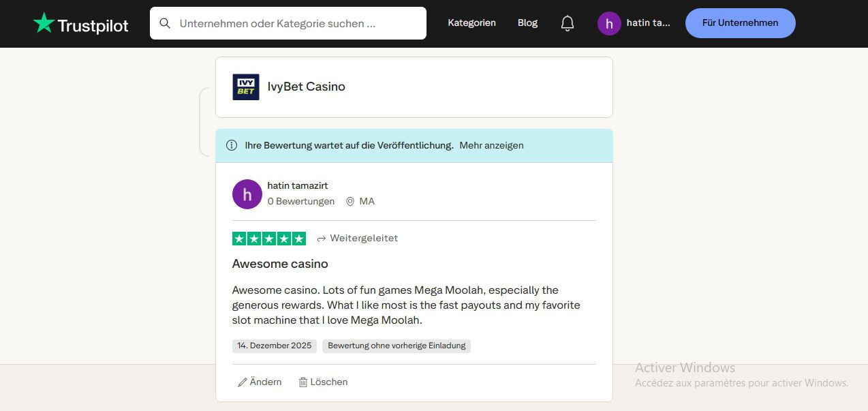This screenshot has height=411, width=868.
Task: Click the review text mentioning Mega Moolah
Action: point(406,305)
